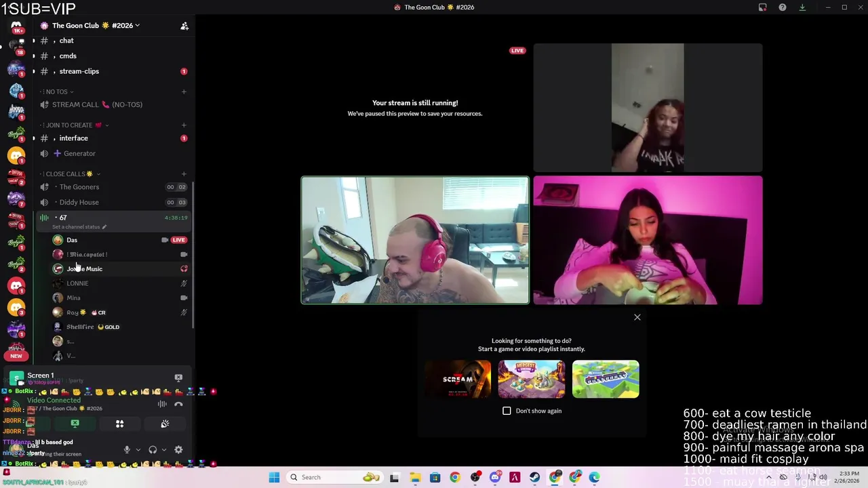Click the Windows taskbar Search box
Screen dimensions: 868x488
click(x=335, y=477)
